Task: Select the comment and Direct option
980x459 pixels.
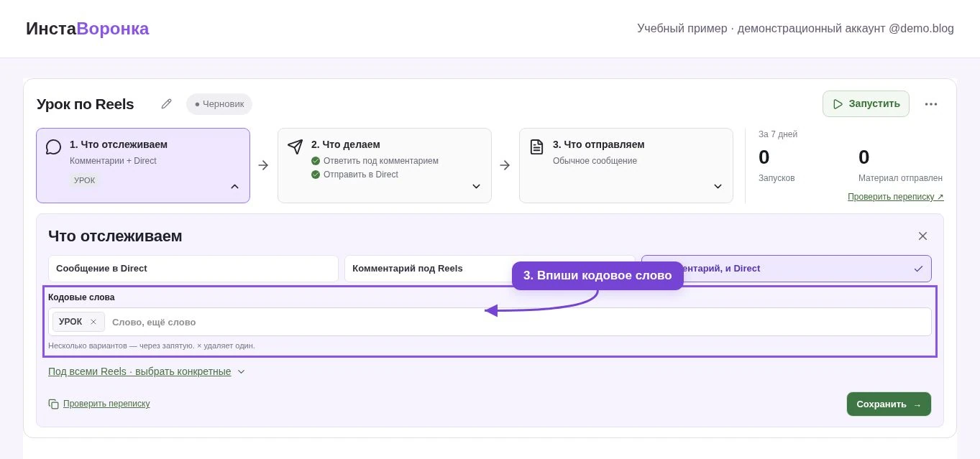Action: (x=786, y=269)
